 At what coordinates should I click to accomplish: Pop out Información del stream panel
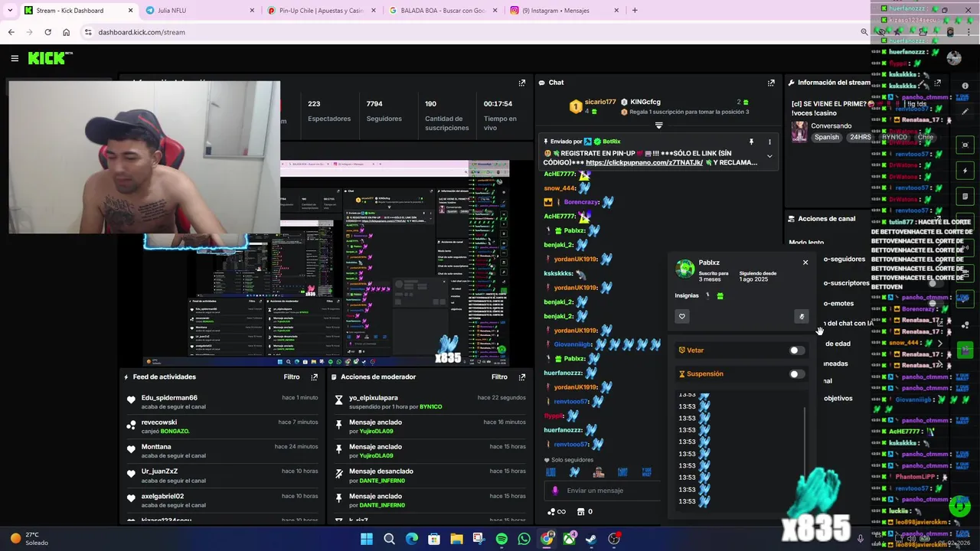(938, 83)
